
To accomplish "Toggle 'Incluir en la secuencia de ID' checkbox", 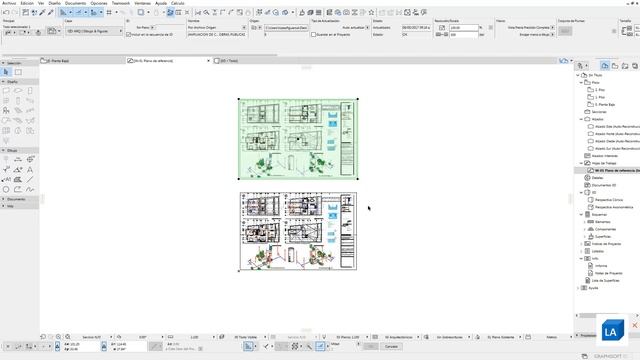I will (x=129, y=35).
